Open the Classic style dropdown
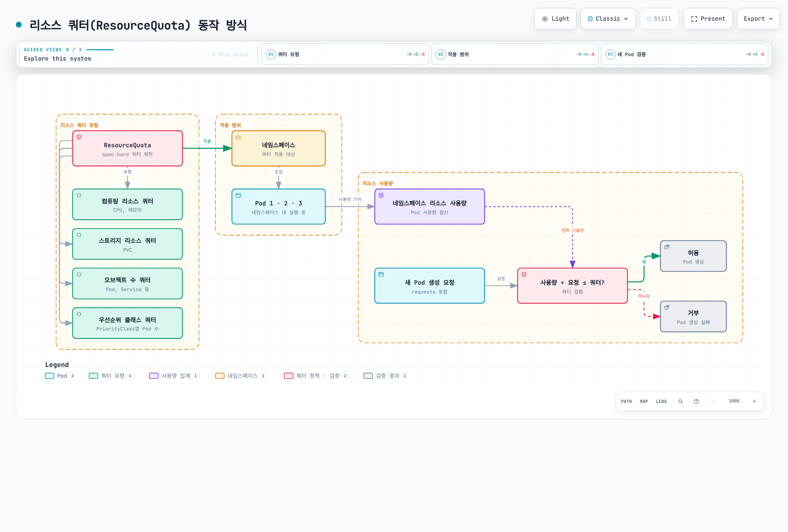 tap(608, 19)
